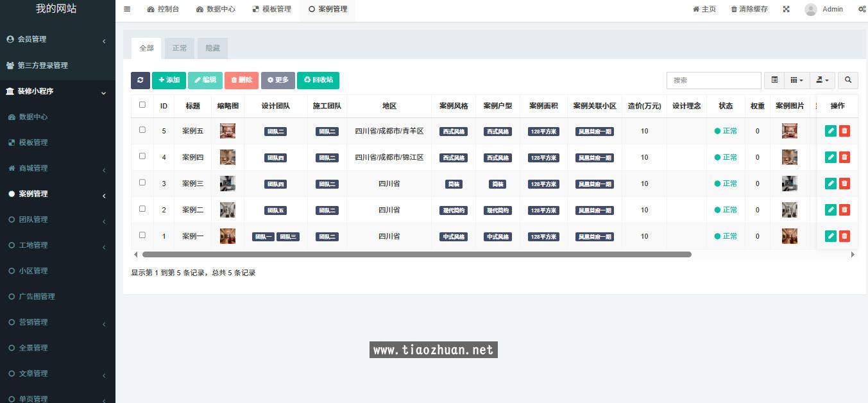Click the 搜索 search input field
Image resolution: width=868 pixels, height=403 pixels.
point(713,80)
